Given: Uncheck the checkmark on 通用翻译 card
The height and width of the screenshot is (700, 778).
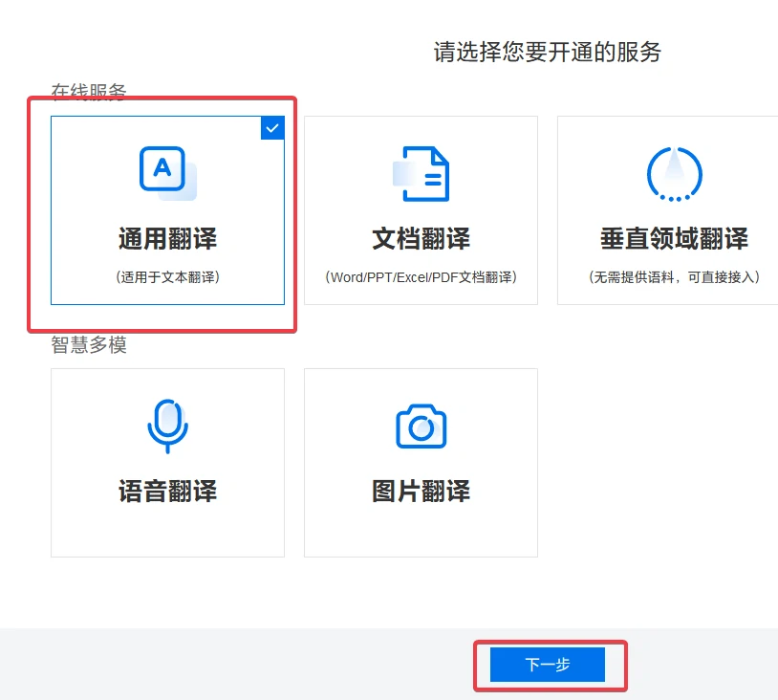Looking at the screenshot, I should tap(272, 127).
